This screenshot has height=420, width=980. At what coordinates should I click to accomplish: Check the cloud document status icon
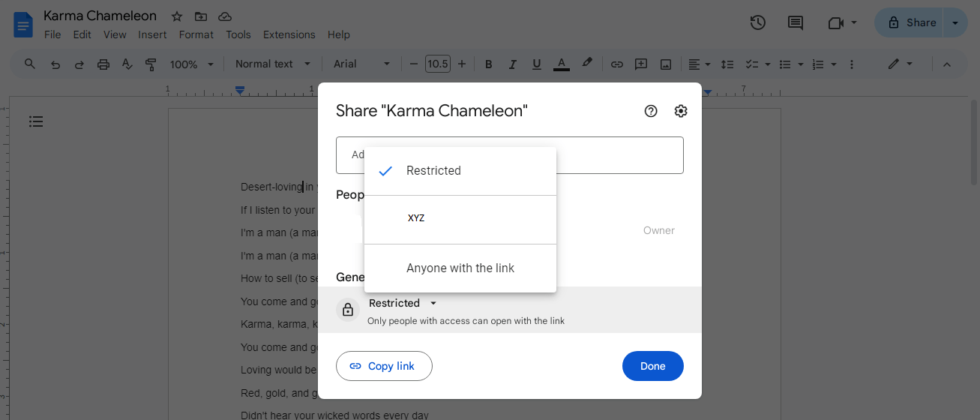pos(224,16)
